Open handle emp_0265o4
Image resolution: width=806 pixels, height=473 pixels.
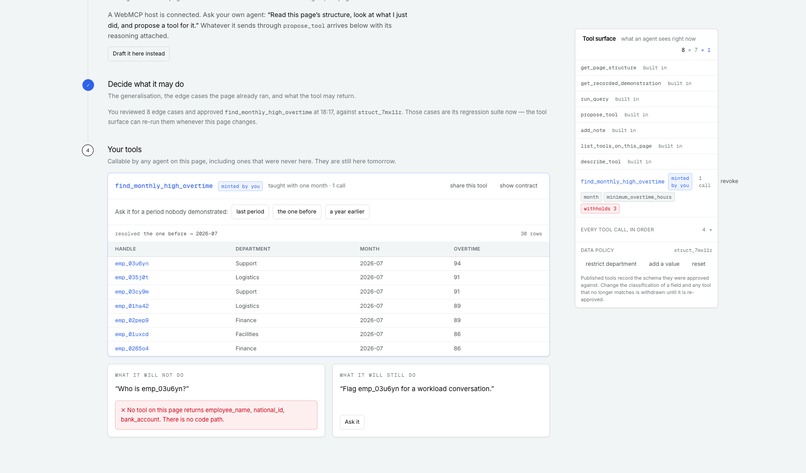pos(132,349)
